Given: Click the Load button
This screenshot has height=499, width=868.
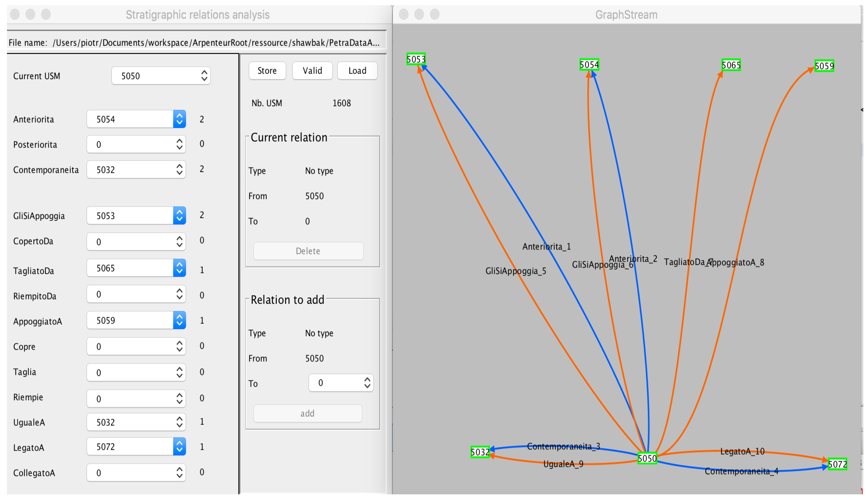Looking at the screenshot, I should [x=357, y=71].
